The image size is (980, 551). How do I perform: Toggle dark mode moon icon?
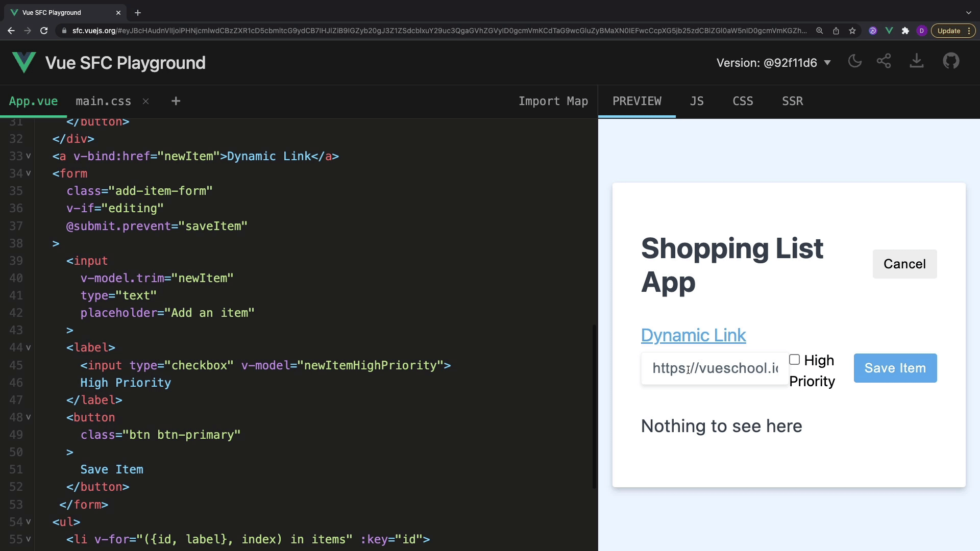854,62
